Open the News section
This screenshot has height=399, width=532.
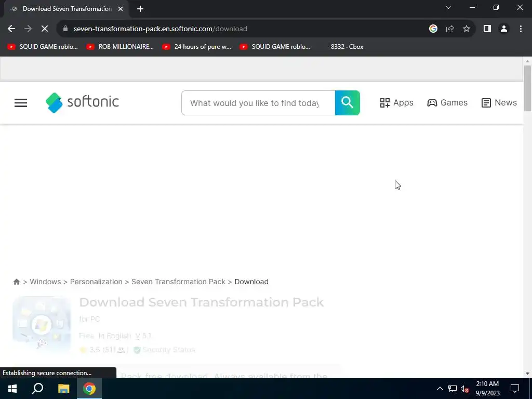click(x=499, y=103)
